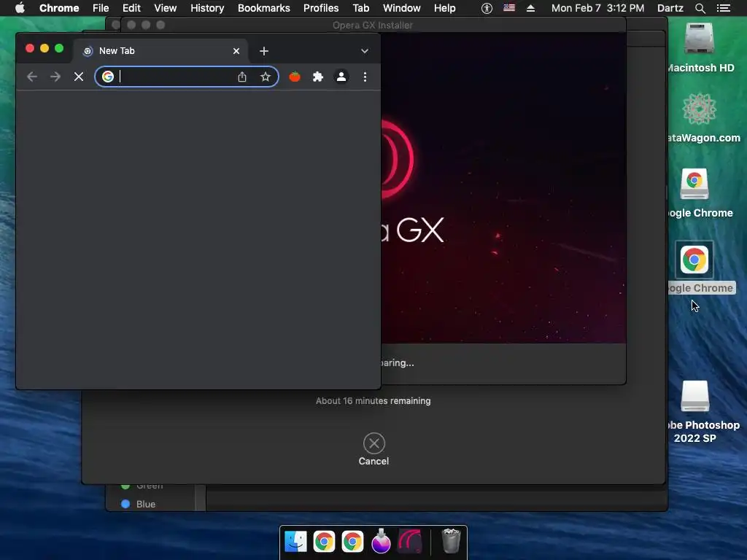Viewport: 747px width, 560px height.
Task: Expand the tab search chevron
Action: tap(365, 51)
